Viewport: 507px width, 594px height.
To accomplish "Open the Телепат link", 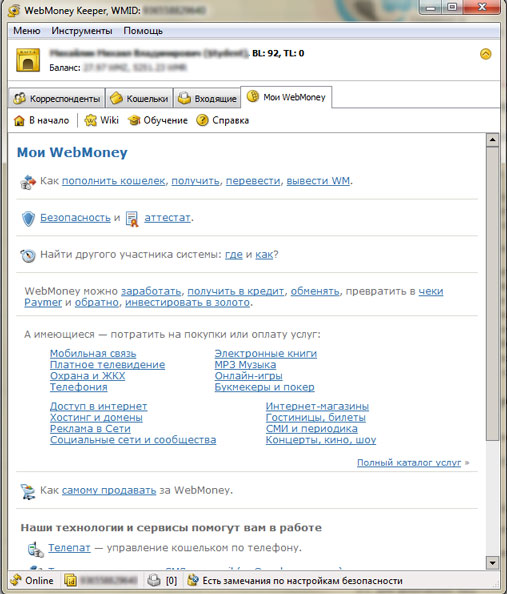I will click(69, 548).
